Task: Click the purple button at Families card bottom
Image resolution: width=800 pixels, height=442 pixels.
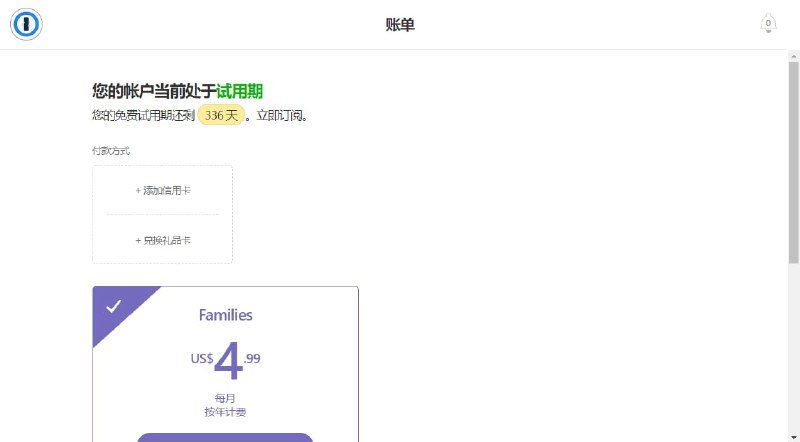Action: click(x=225, y=437)
